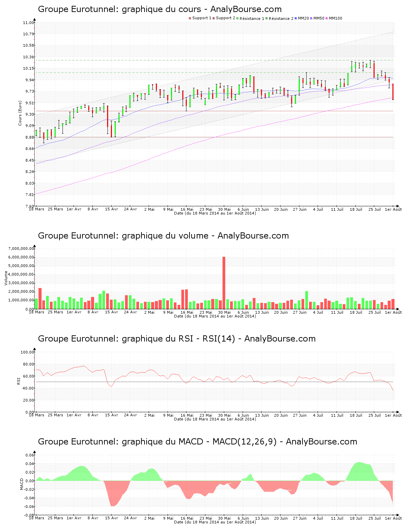This screenshot has width=412, height=532.
Task: Click the MM20 blue legend swatch
Action: (296, 18)
